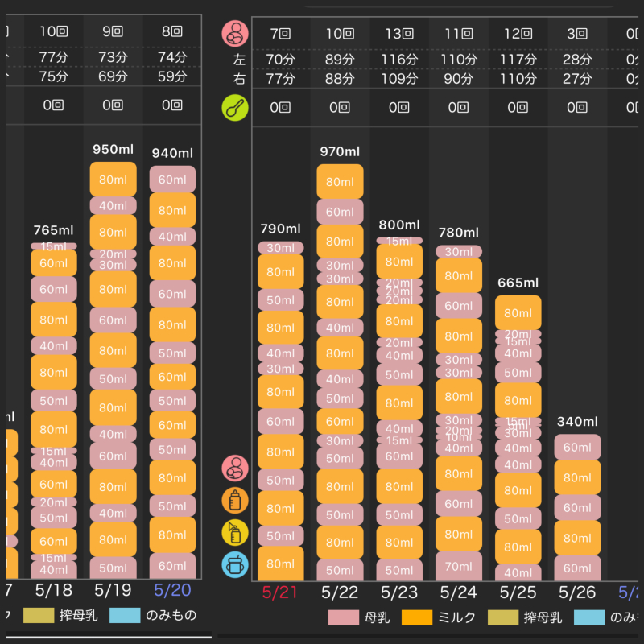
Task: Open the 5/18 date column label
Action: pyautogui.click(x=54, y=590)
